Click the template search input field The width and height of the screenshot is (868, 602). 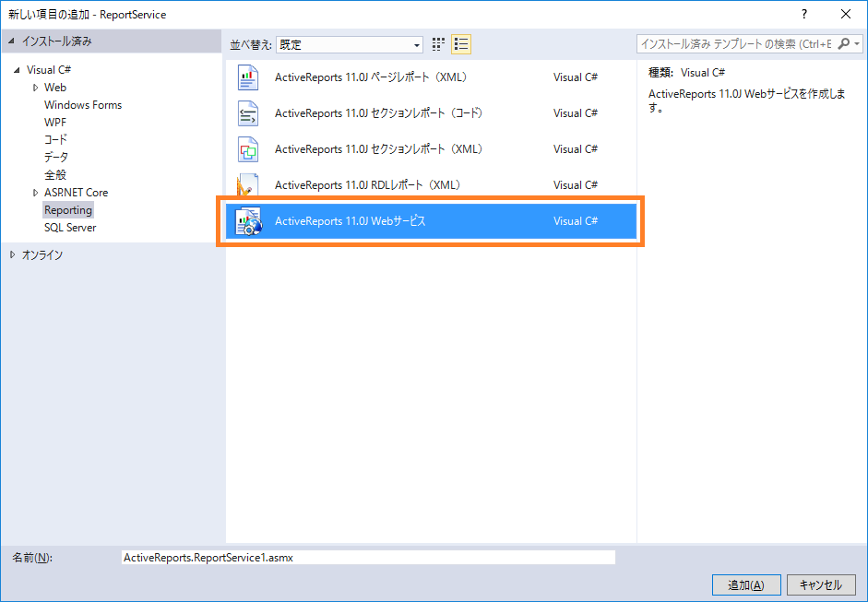pyautogui.click(x=736, y=44)
